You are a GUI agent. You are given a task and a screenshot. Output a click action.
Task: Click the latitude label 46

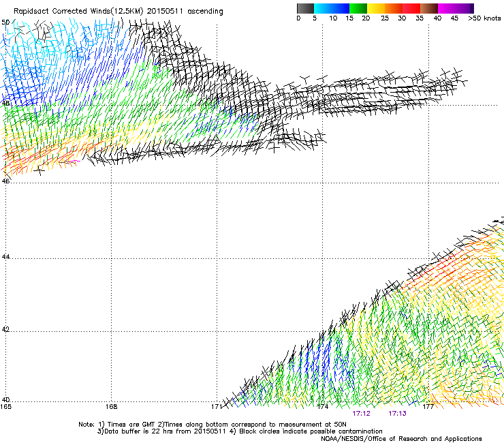coord(5,181)
